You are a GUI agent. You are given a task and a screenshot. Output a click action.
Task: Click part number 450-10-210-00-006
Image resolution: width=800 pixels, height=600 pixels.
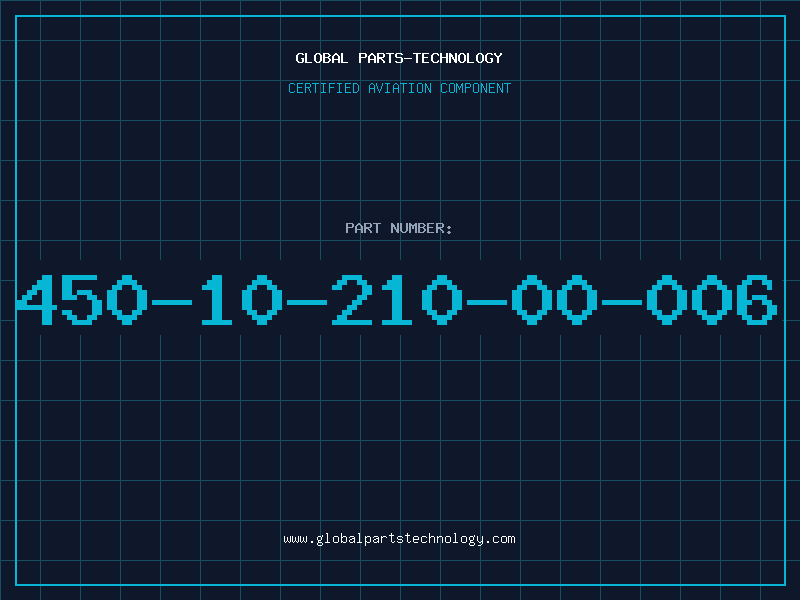coord(396,299)
